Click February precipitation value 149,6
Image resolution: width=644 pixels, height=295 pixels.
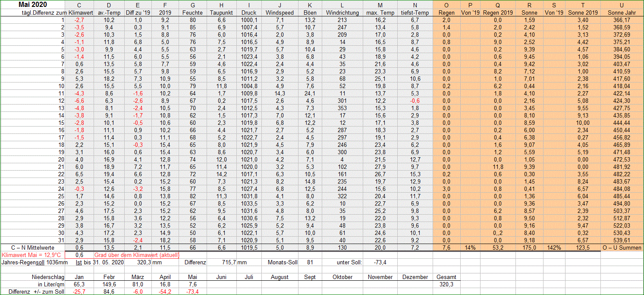tap(108, 284)
